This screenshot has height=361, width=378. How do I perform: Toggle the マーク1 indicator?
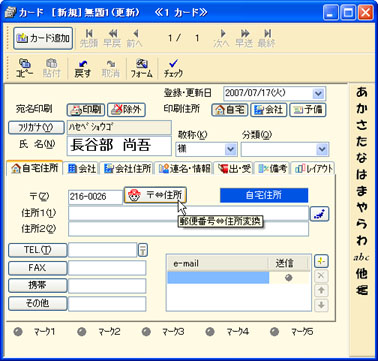pos(19,332)
